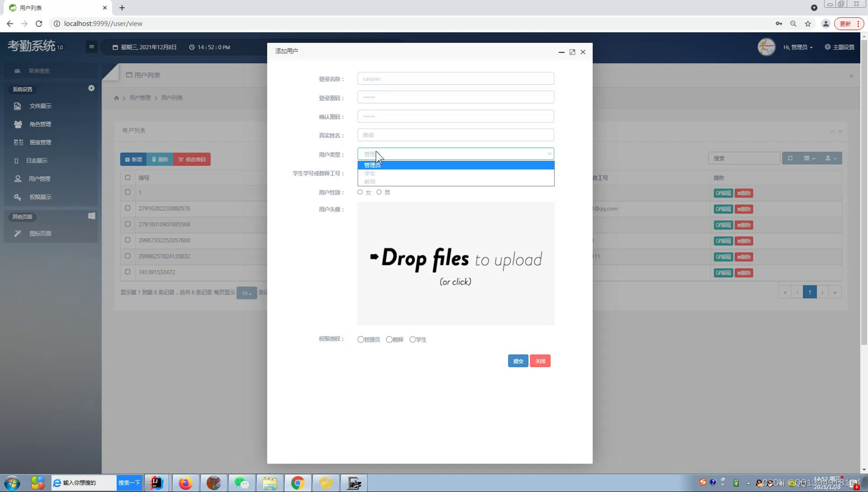
Task: Choose 管理员 option in dropdown list
Action: pyautogui.click(x=456, y=165)
